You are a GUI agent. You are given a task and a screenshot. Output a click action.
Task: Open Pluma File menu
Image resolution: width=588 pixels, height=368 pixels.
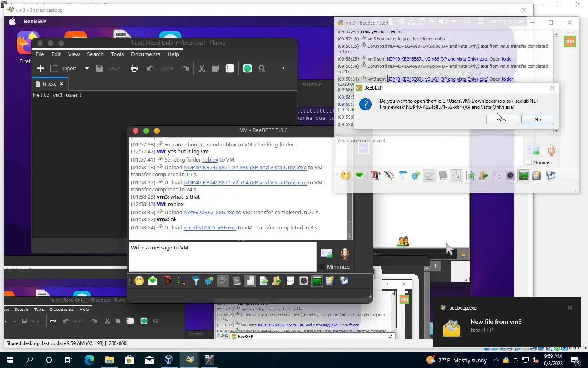click(40, 54)
